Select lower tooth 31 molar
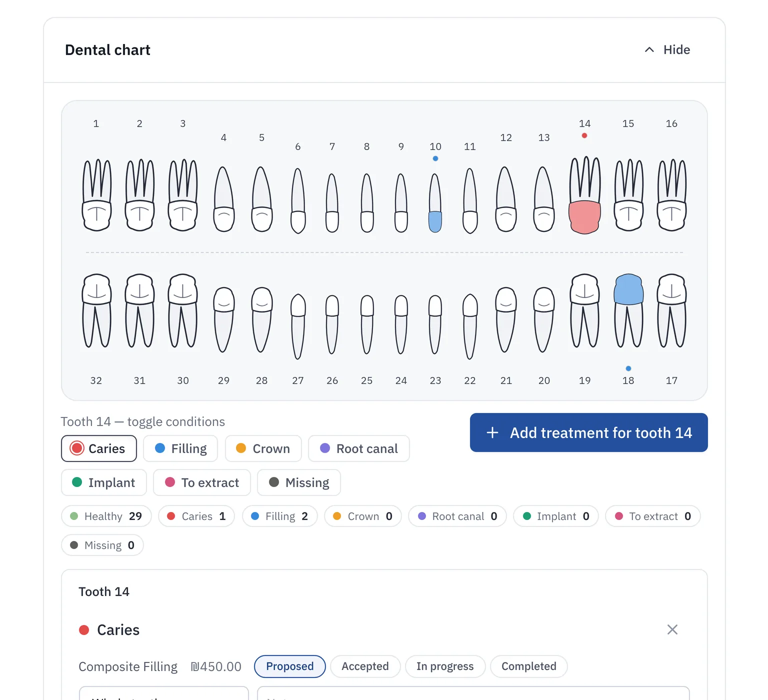768x700 pixels. click(139, 310)
